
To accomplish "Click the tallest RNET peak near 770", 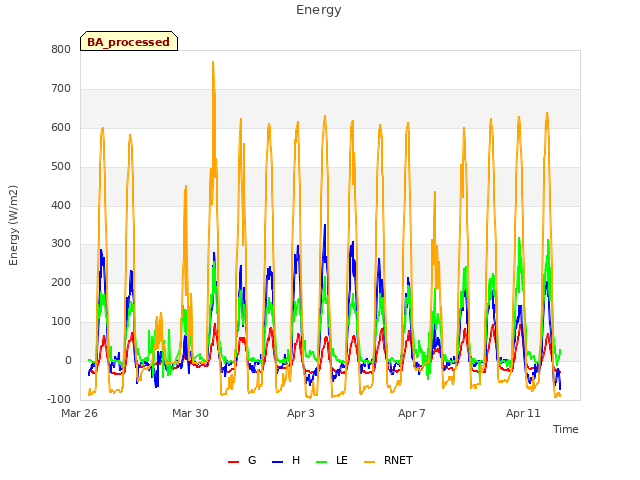I will coord(213,62).
